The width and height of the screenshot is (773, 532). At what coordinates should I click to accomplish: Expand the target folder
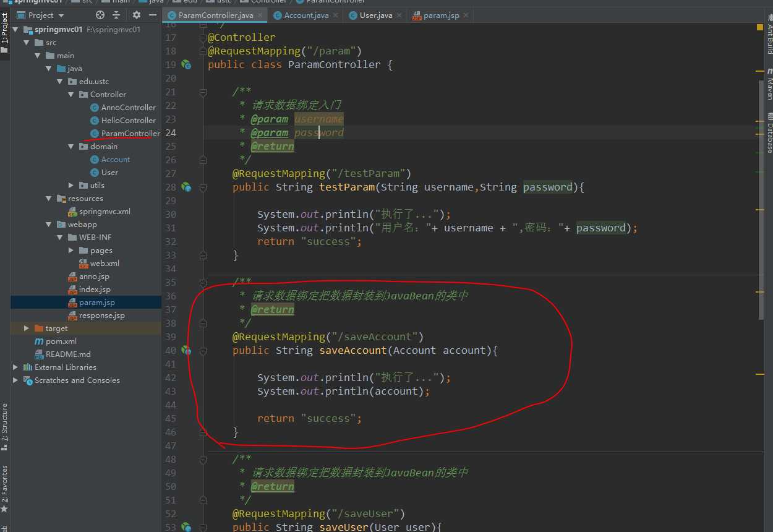[27, 328]
